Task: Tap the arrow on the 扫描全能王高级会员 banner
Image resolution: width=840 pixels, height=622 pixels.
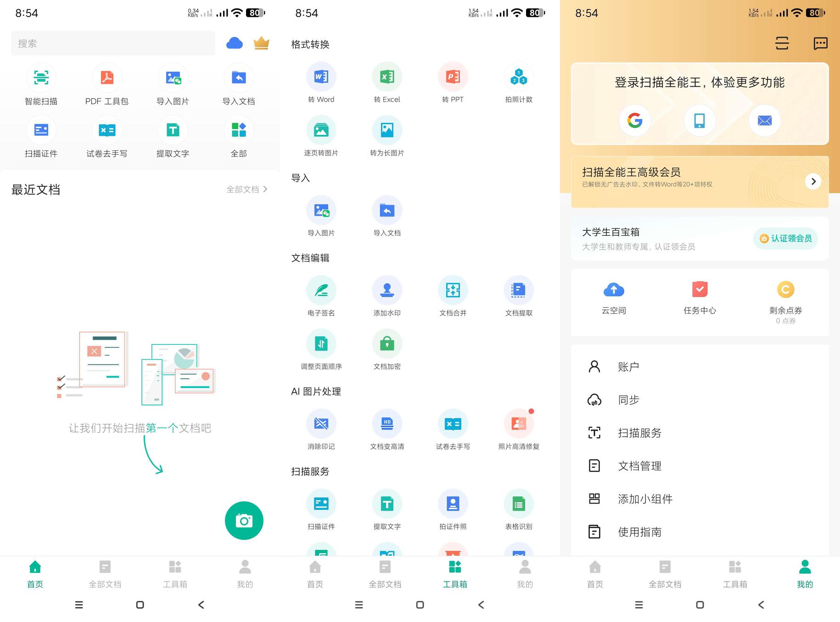Action: [x=813, y=182]
